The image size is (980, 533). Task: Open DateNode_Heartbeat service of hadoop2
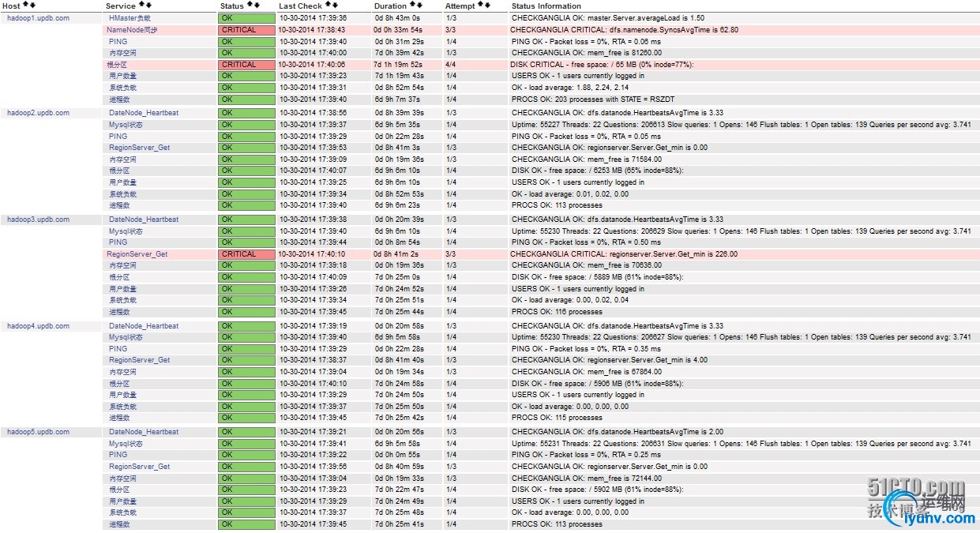click(144, 113)
